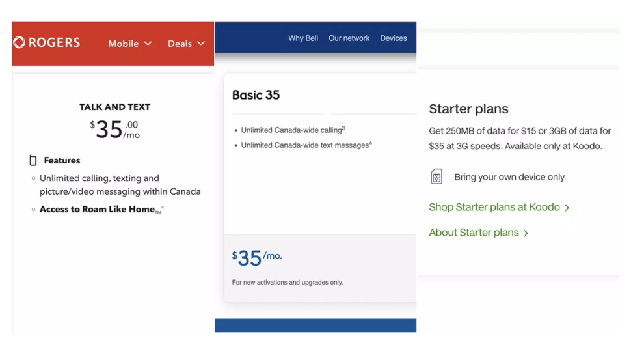Click the Starter plans heading
Screen dimensions: 644x353
pos(468,109)
